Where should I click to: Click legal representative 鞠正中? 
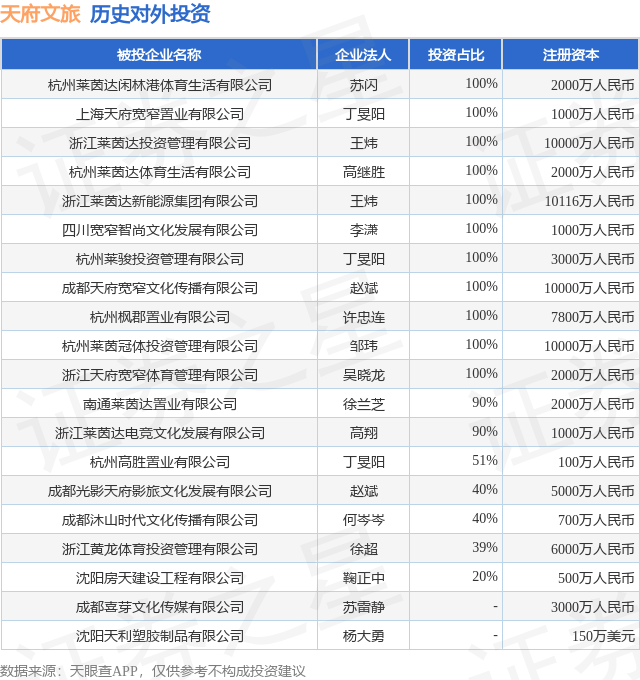pos(363,579)
